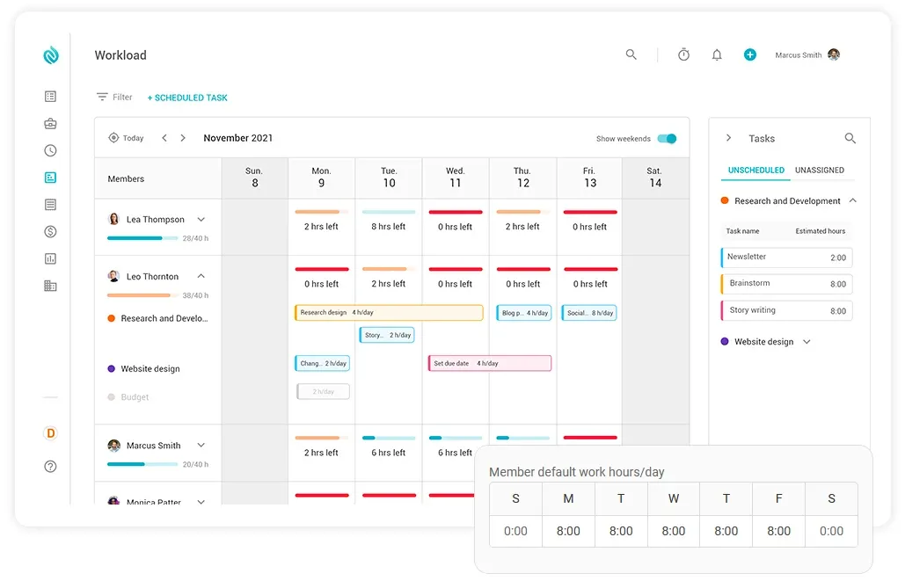
Task: Search tasks with the Tasks panel magnifier
Action: [850, 138]
